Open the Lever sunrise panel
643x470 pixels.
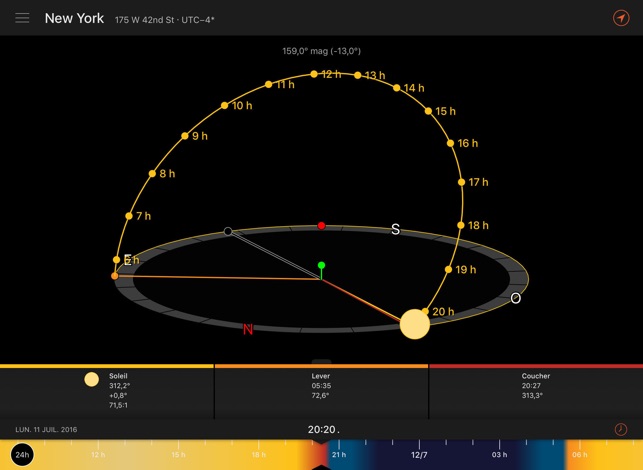click(321, 392)
